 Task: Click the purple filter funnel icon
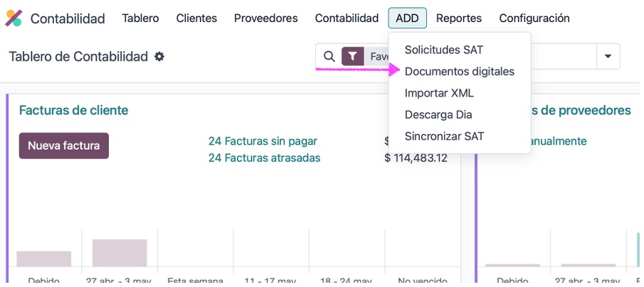[x=353, y=57]
